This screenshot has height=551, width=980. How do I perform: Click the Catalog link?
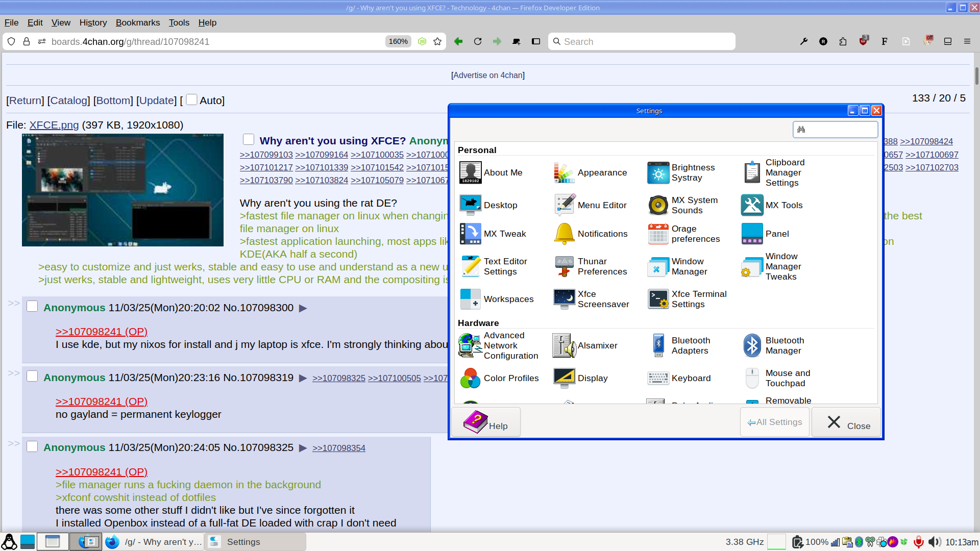pos(68,101)
